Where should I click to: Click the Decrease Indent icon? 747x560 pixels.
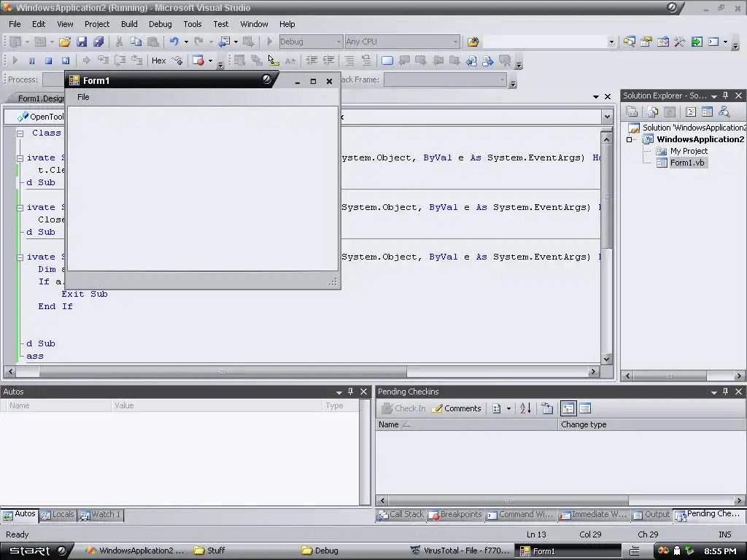click(x=311, y=61)
